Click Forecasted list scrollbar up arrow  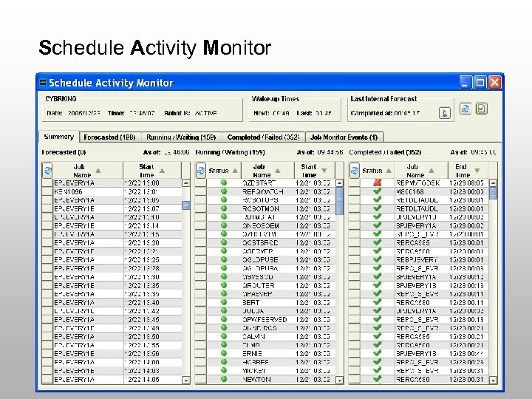(x=185, y=183)
